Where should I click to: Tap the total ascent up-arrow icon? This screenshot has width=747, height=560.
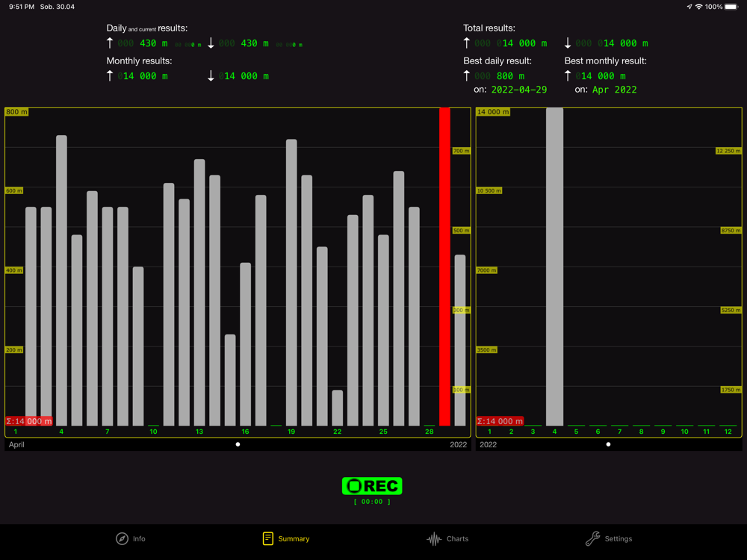click(467, 43)
